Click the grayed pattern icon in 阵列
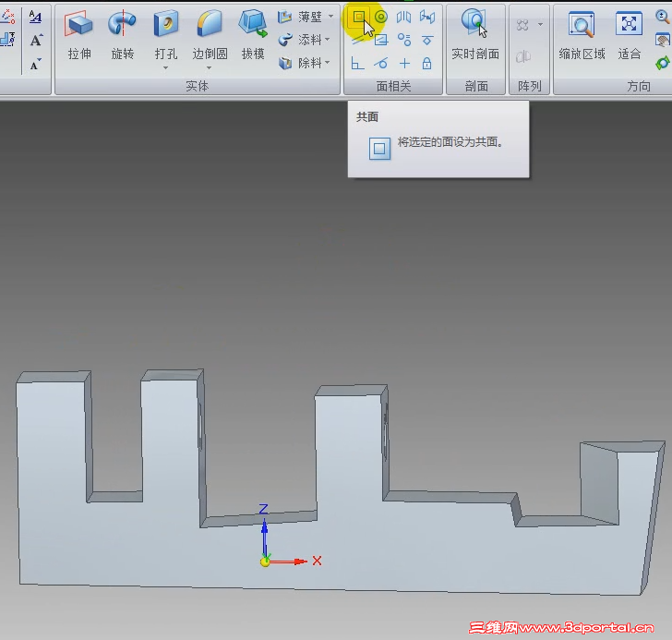The image size is (672, 640). [522, 25]
